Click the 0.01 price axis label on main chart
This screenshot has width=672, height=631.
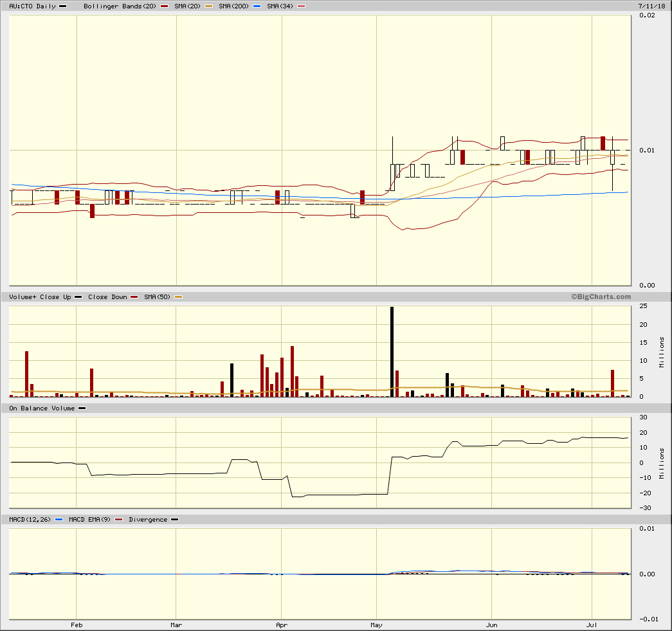647,150
